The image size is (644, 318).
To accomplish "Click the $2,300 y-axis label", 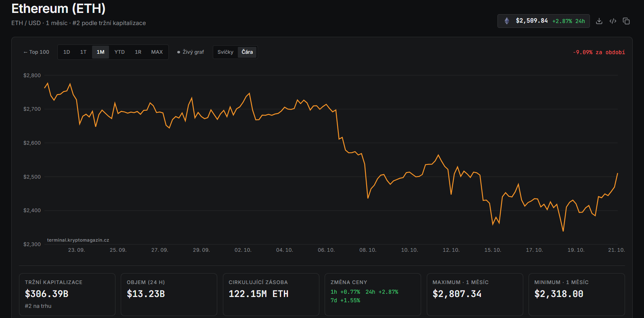I will [32, 244].
